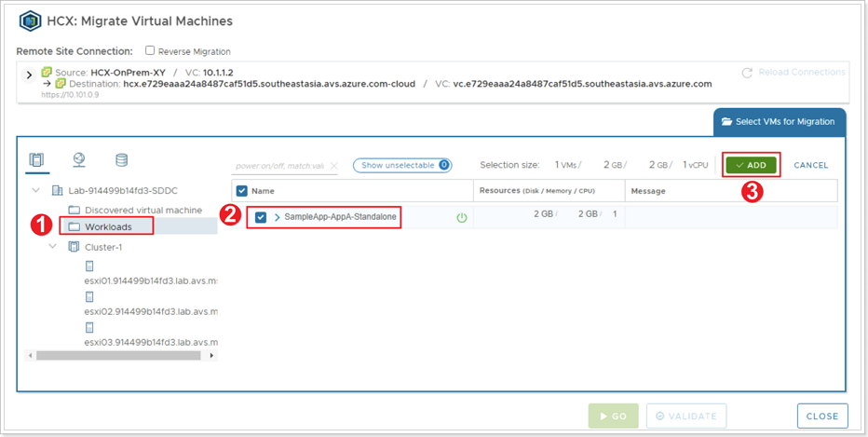This screenshot has height=437, width=868.
Task: Click the https://10.101.0.9 URL text
Action: pos(68,95)
